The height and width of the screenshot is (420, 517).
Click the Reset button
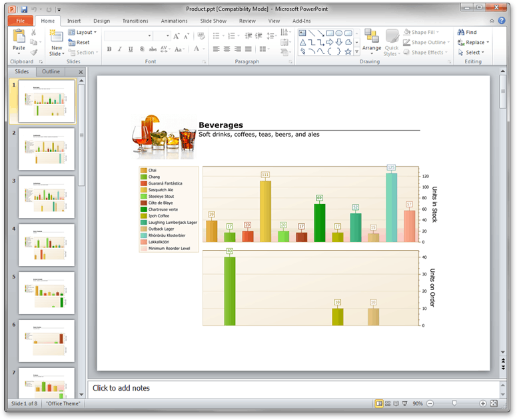(79, 42)
